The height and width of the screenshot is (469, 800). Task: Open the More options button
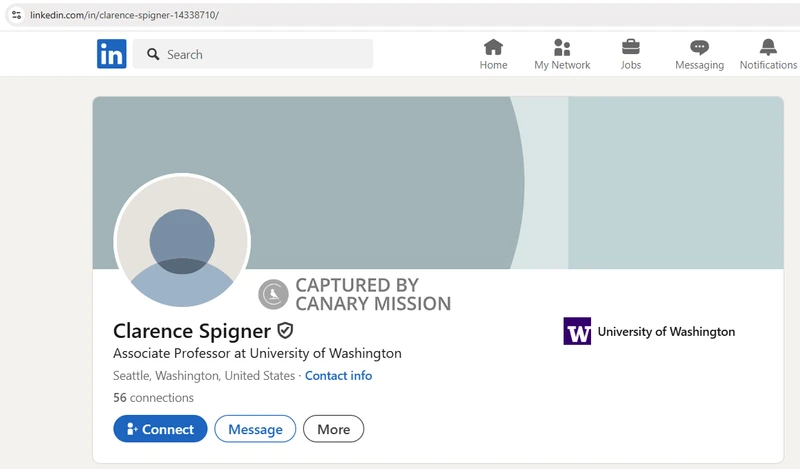pyautogui.click(x=334, y=429)
